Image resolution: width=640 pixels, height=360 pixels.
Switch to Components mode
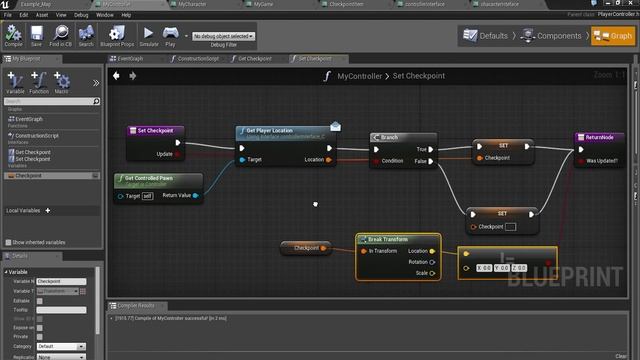pyautogui.click(x=551, y=36)
